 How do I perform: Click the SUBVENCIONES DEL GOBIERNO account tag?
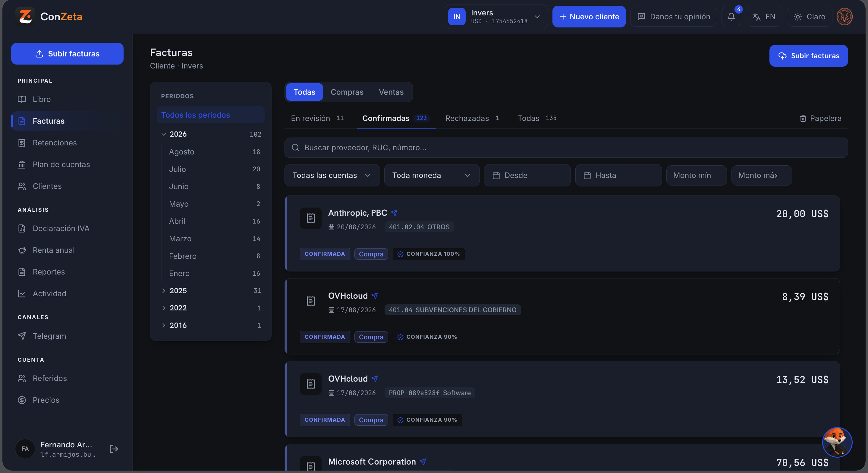[452, 310]
